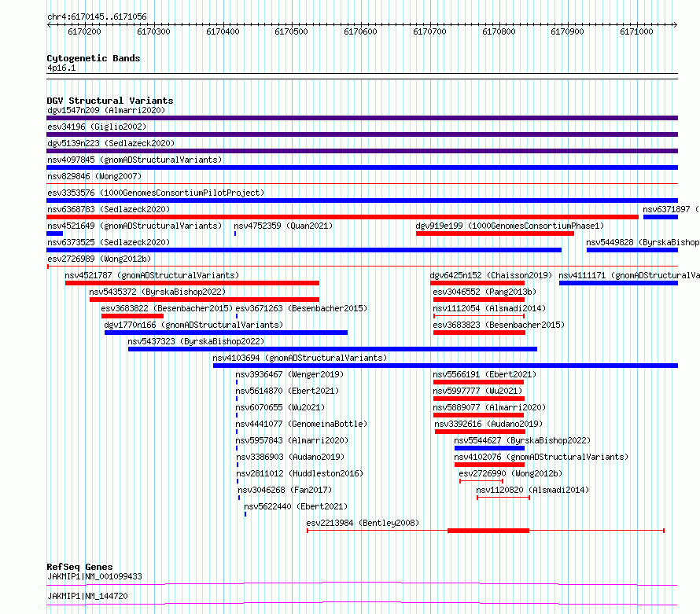
Task: Select esv3671263 (Besenbacher2015) label
Action: pyautogui.click(x=301, y=308)
